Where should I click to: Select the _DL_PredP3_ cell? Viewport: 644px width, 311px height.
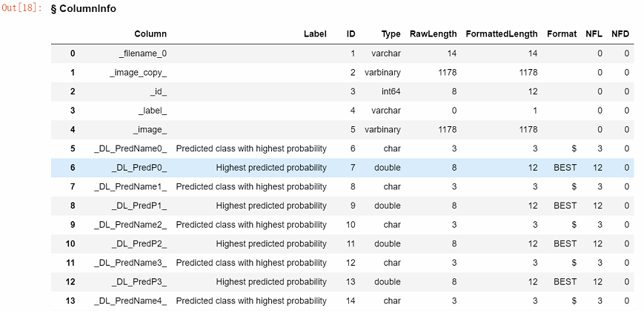(x=139, y=282)
